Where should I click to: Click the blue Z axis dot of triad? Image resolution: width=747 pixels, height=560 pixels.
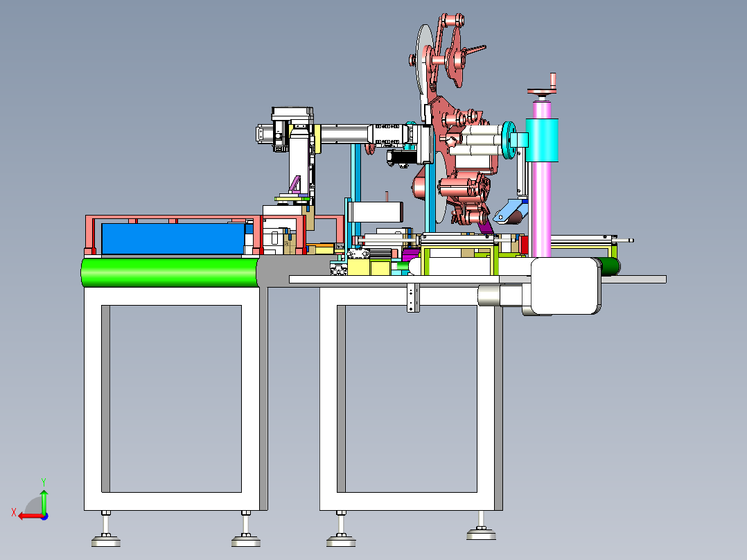[44, 516]
